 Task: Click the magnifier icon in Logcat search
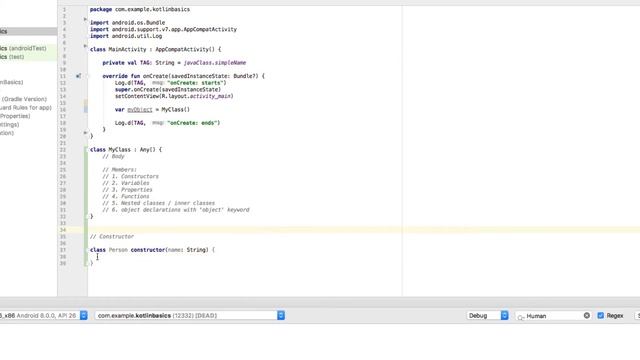pyautogui.click(x=521, y=317)
